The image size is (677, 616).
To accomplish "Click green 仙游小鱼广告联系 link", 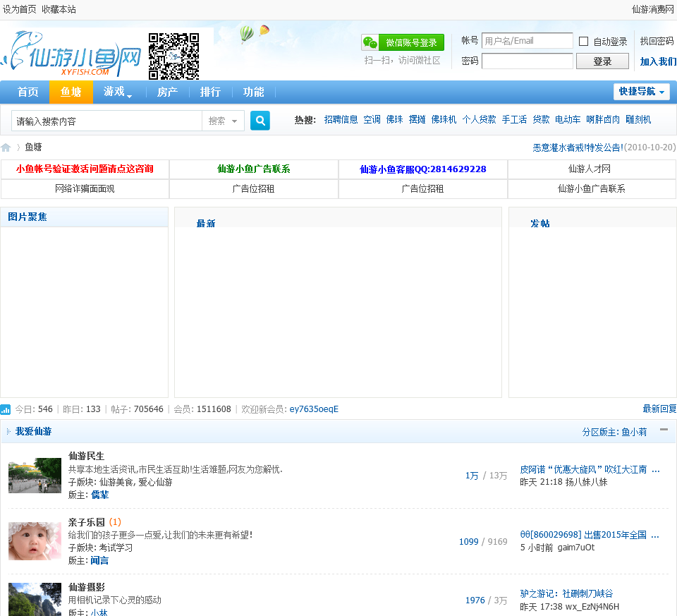I will tap(253, 169).
